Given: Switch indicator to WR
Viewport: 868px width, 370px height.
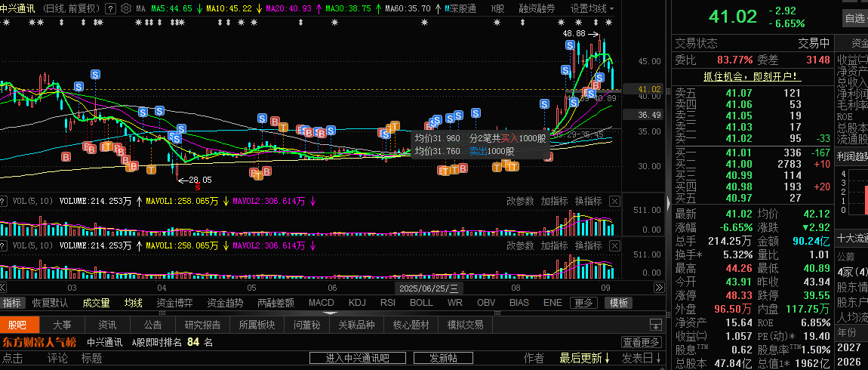Looking at the screenshot, I should [x=455, y=303].
